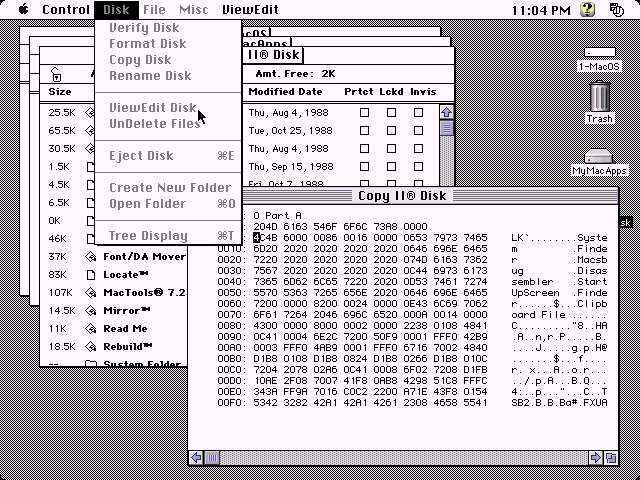Tick Lckd checkbox for Thu, Sep 15, 1988
This screenshot has height=480, width=640.
[x=391, y=167]
